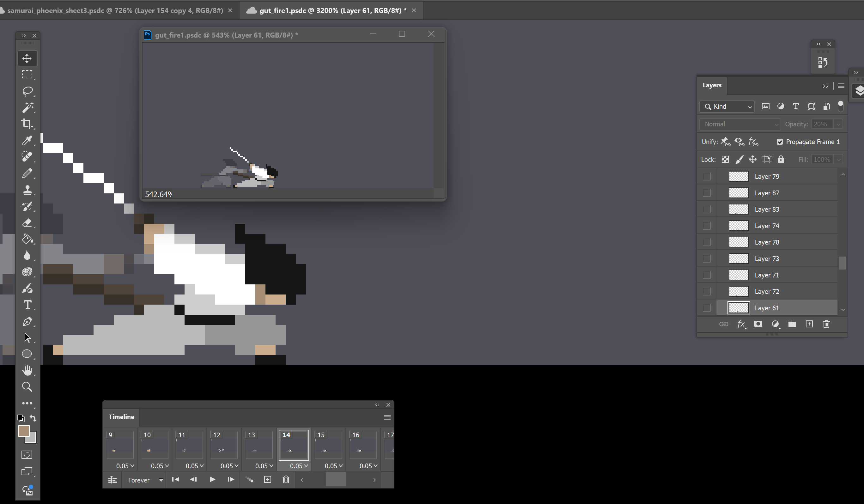The width and height of the screenshot is (864, 504).
Task: Select the Clone Stamp tool
Action: tap(27, 190)
